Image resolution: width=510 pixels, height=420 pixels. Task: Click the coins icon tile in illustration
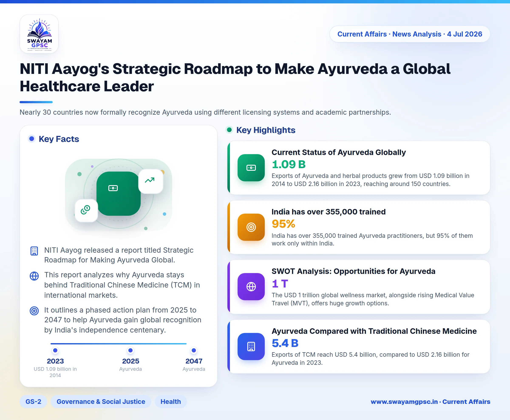[x=86, y=210]
